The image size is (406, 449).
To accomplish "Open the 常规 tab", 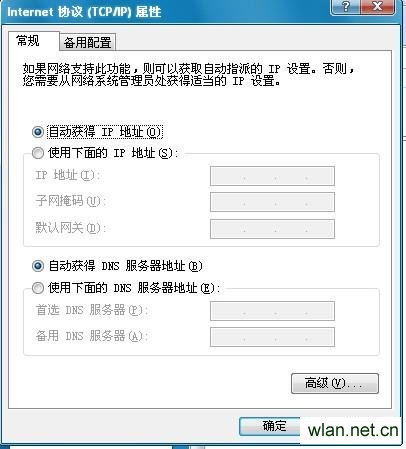I will (28, 41).
